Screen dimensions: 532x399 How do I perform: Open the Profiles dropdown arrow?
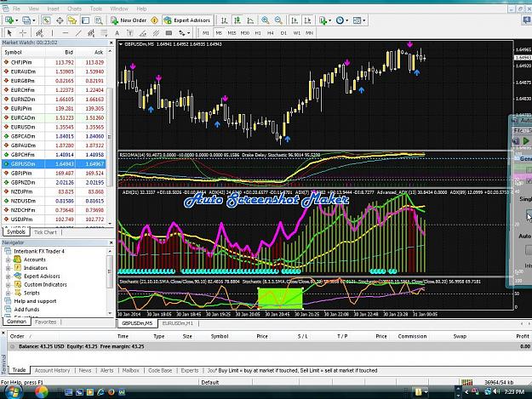[x=34, y=20]
